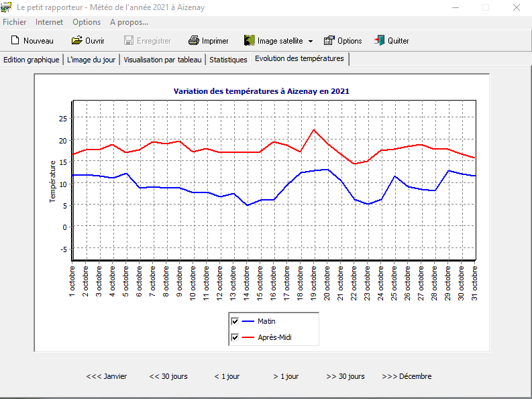Click the grayed Enregistrer floppy disk icon
The height and width of the screenshot is (399, 532).
click(129, 41)
